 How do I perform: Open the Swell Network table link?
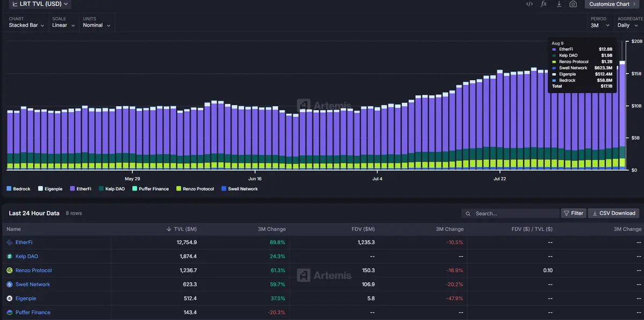33,284
